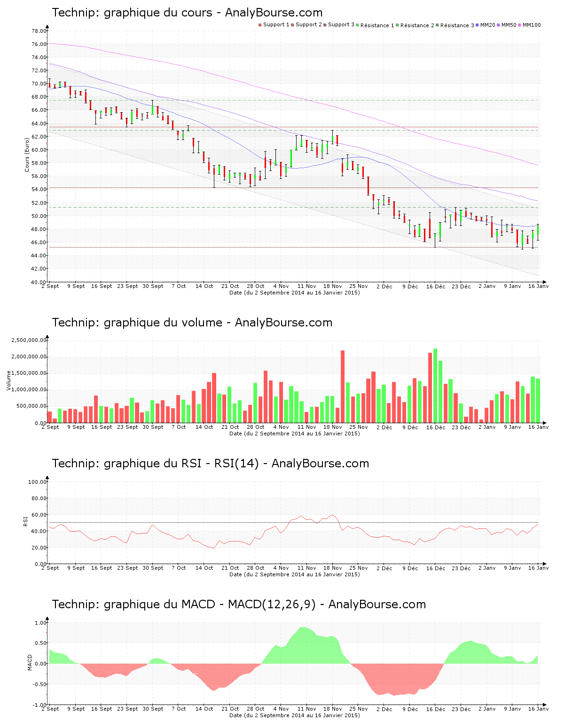Click the 'Technip: graphique du volume' title
This screenshot has width=564, height=728.
point(137,323)
